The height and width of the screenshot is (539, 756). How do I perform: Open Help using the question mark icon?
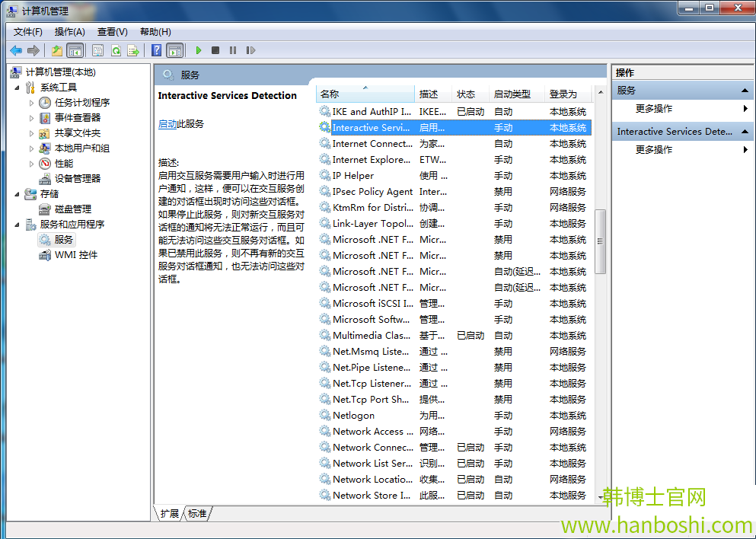coord(156,50)
